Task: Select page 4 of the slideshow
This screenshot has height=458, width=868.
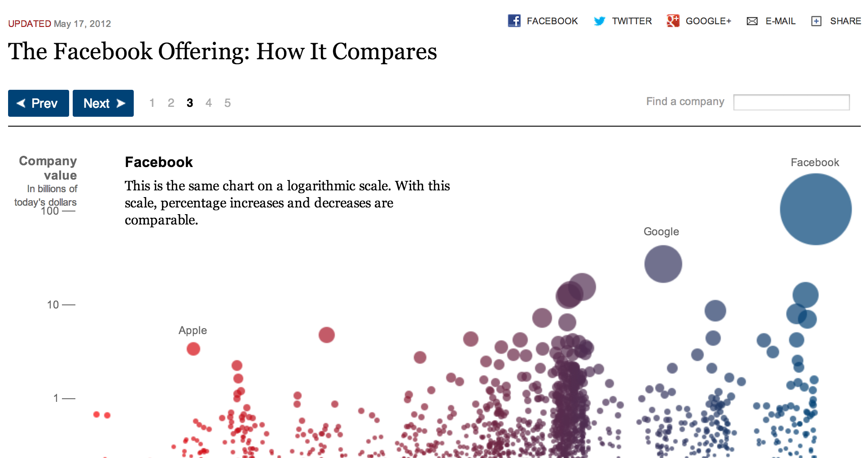Action: pos(209,103)
